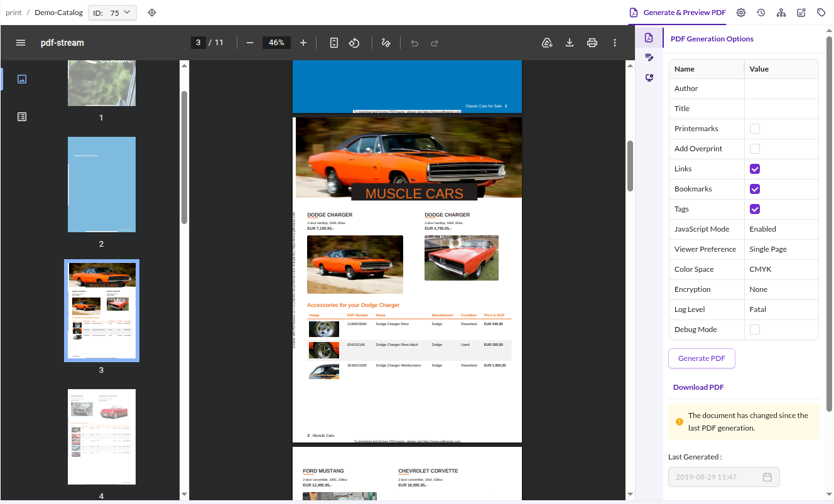Uncheck the Tags checkbox
Viewport: 834px width, 504px height.
pyautogui.click(x=755, y=209)
